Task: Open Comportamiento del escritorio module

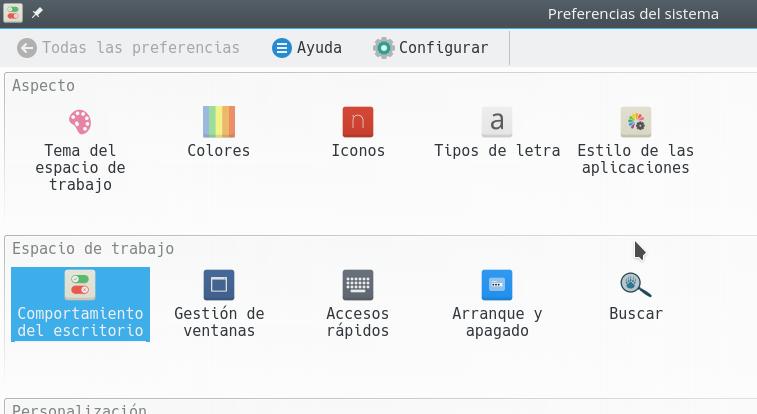Action: (80, 304)
